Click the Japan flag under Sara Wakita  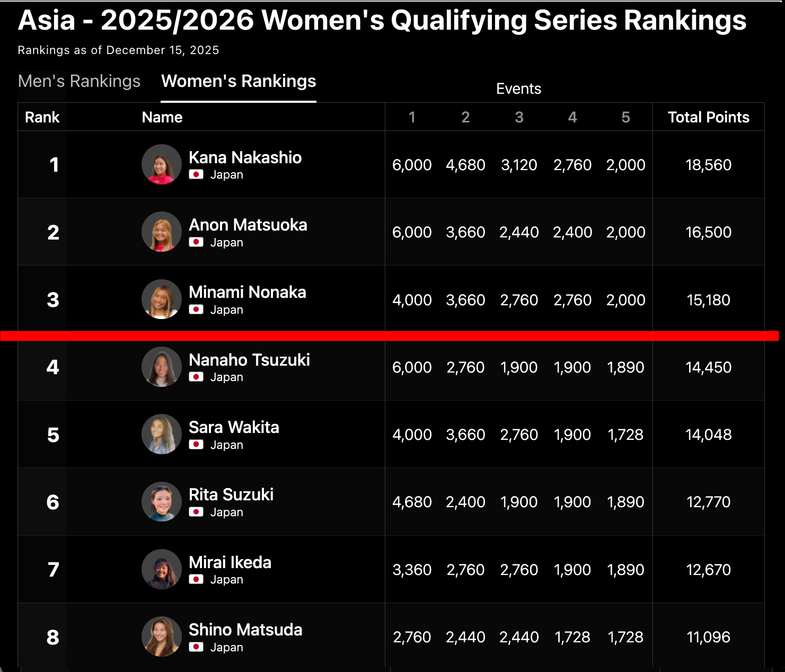coord(196,445)
